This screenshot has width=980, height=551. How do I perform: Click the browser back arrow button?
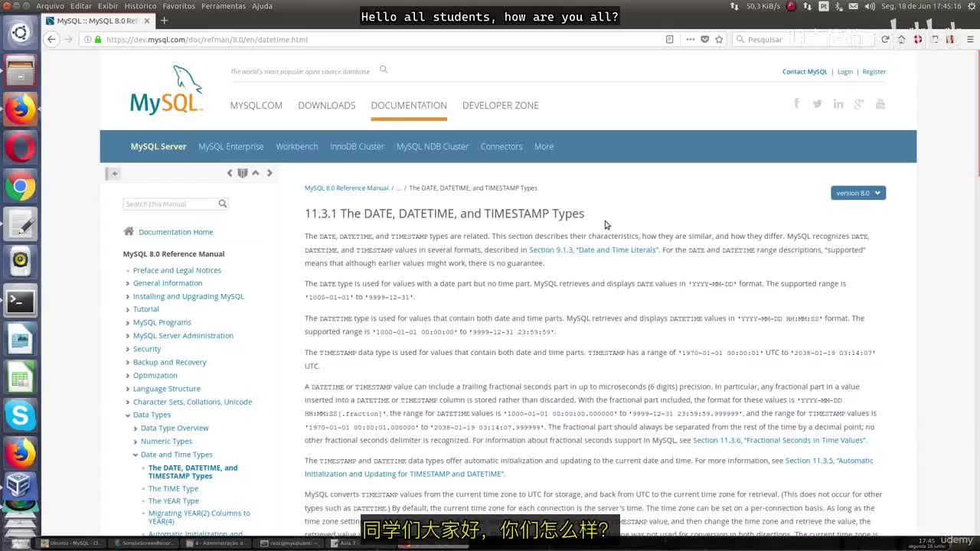[51, 39]
